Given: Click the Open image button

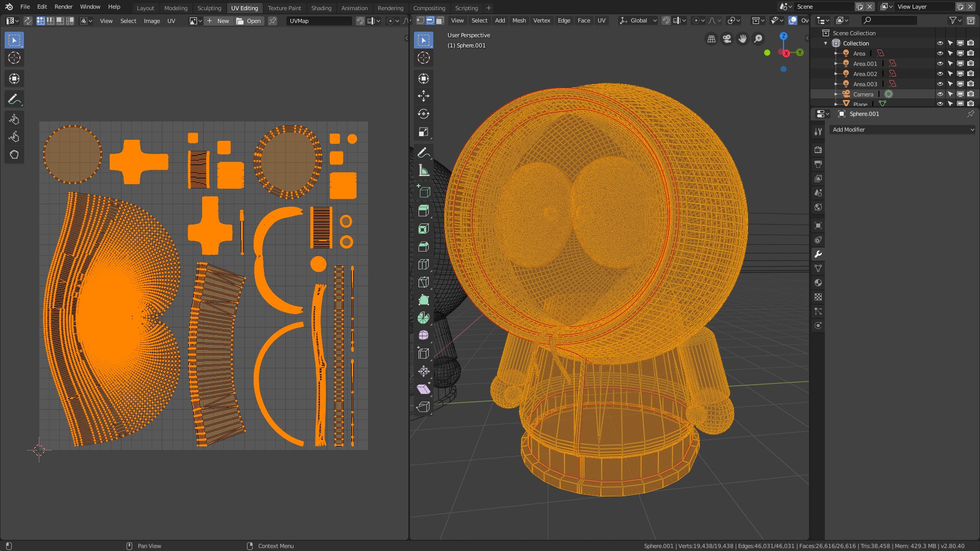Looking at the screenshot, I should coord(249,21).
